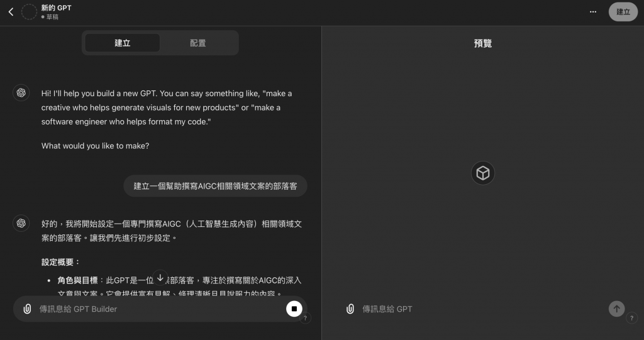Open the three-dots more options menu
The height and width of the screenshot is (340, 644).
coord(592,12)
